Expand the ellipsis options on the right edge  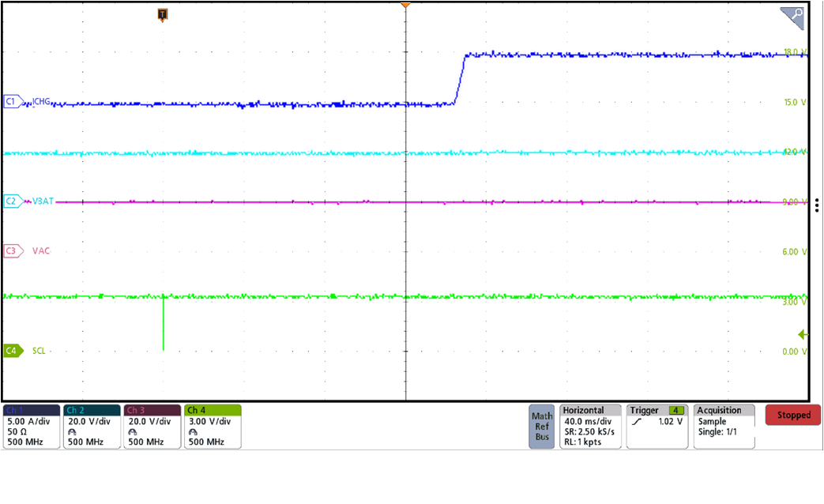[x=818, y=205]
